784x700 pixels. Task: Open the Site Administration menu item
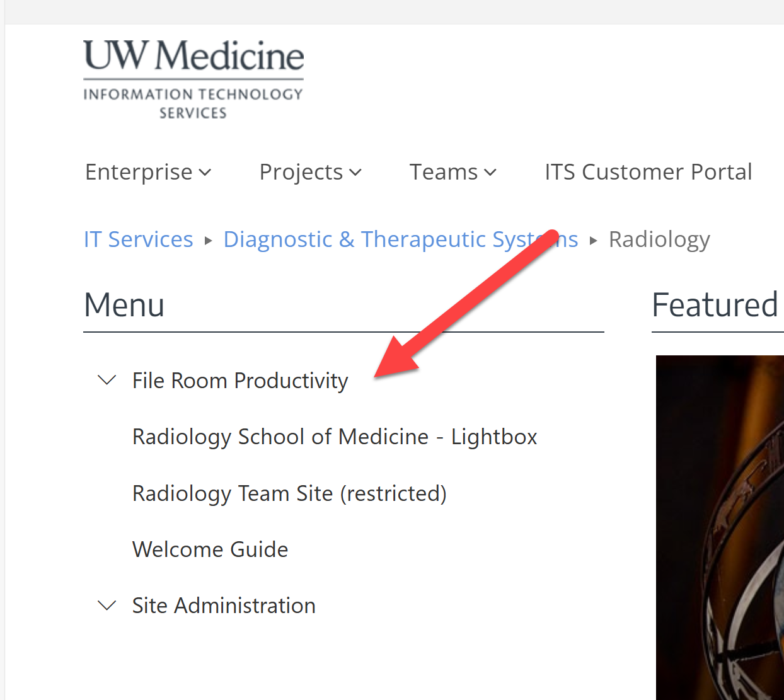point(224,605)
